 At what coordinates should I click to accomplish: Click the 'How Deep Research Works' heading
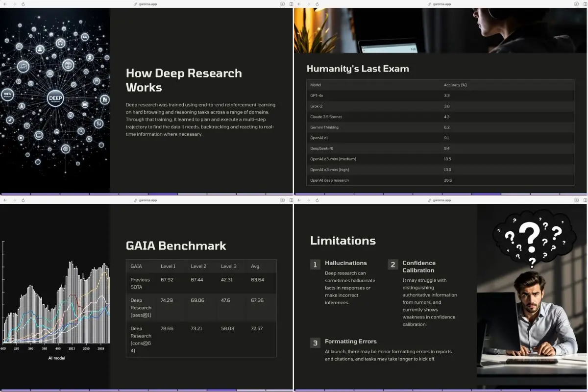tap(184, 80)
